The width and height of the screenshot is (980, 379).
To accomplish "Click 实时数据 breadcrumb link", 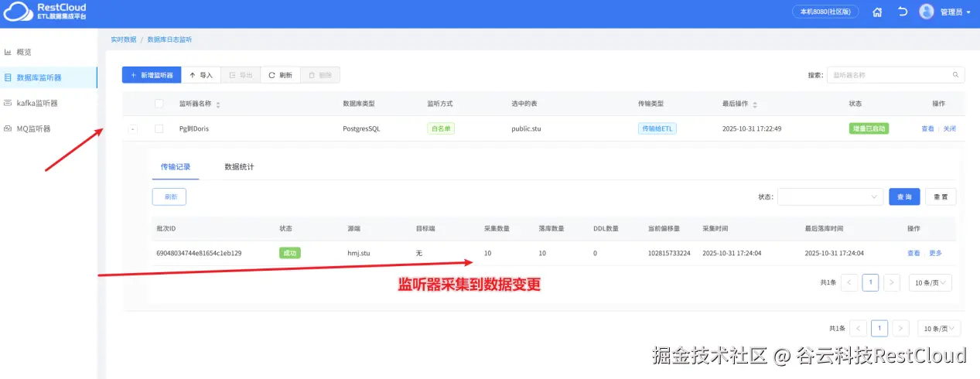I will pos(123,39).
